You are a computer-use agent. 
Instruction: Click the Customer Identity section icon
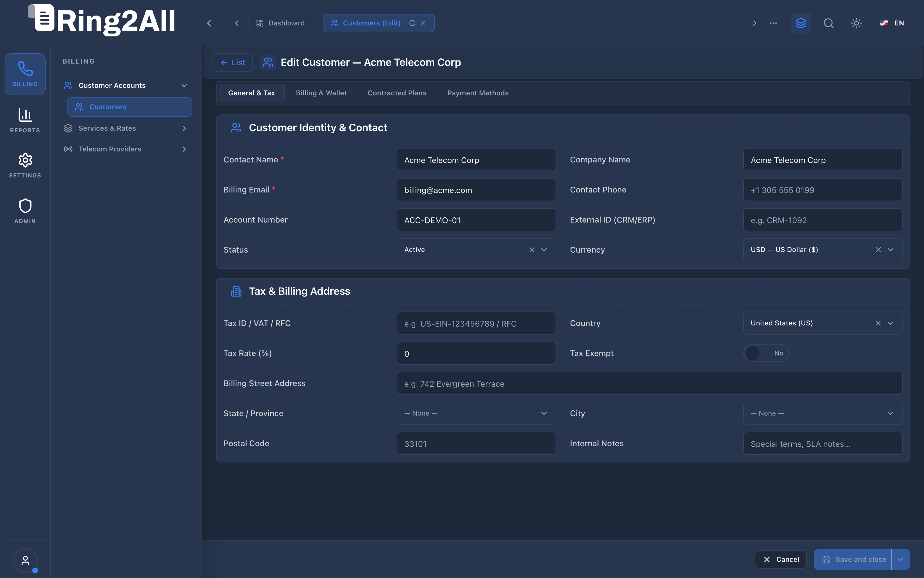236,128
